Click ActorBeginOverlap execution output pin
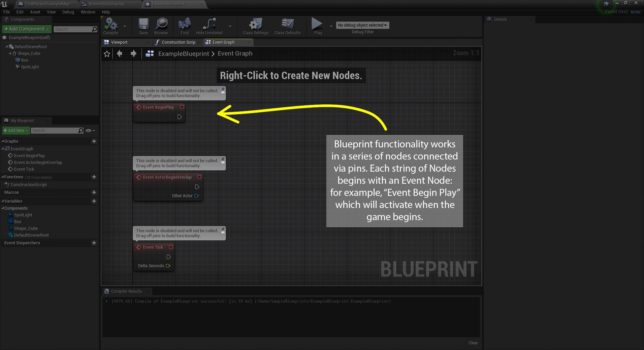This screenshot has height=350, width=644. pos(197,187)
